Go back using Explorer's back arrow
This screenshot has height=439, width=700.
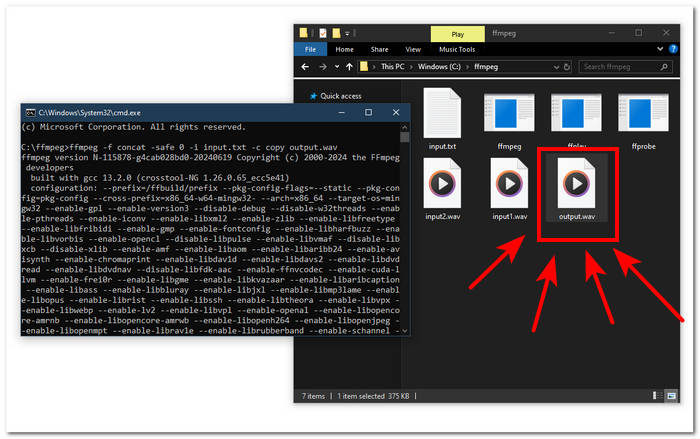[305, 67]
